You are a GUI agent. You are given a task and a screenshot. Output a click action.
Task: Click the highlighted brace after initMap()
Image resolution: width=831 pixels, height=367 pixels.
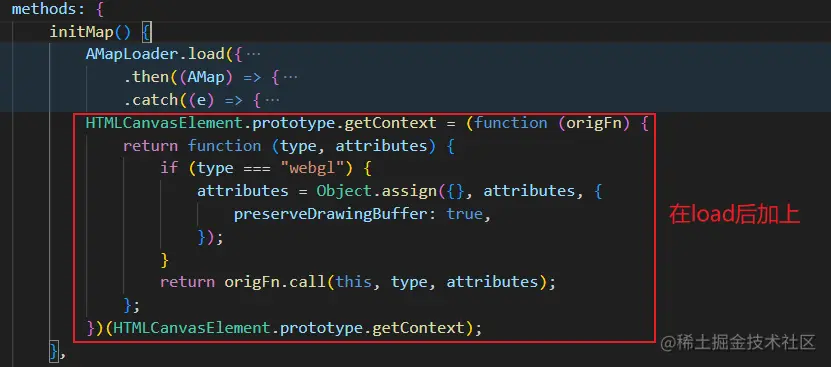click(147, 32)
